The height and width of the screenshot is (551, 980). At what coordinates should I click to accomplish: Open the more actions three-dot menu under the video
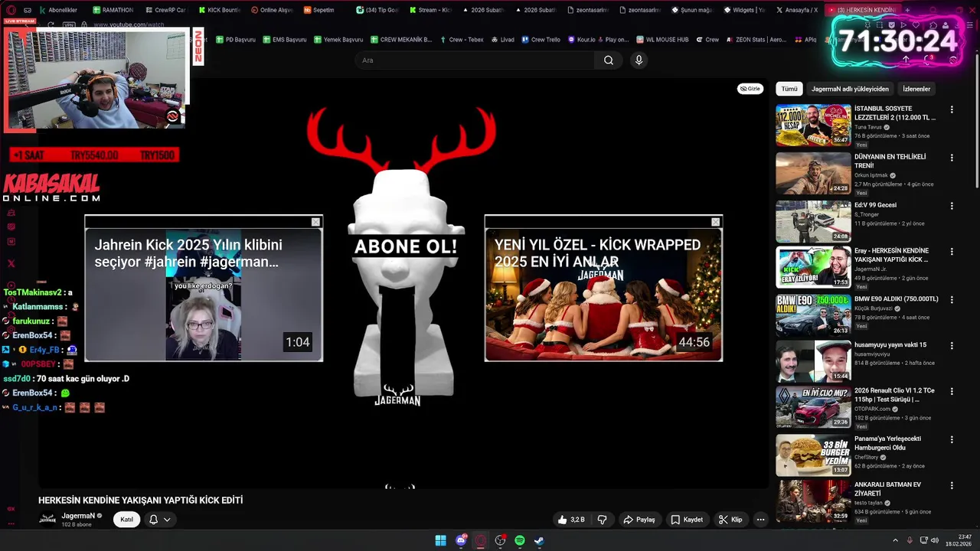pos(760,520)
